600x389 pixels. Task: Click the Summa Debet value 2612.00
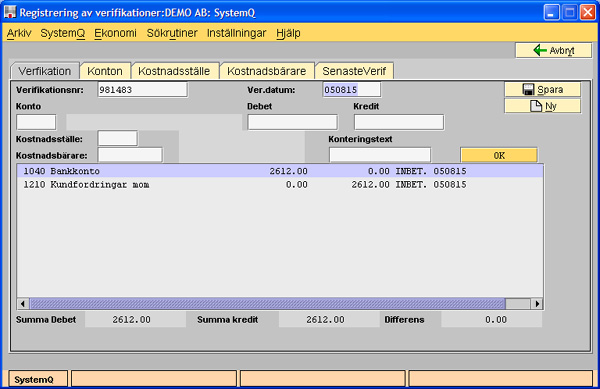click(x=135, y=319)
